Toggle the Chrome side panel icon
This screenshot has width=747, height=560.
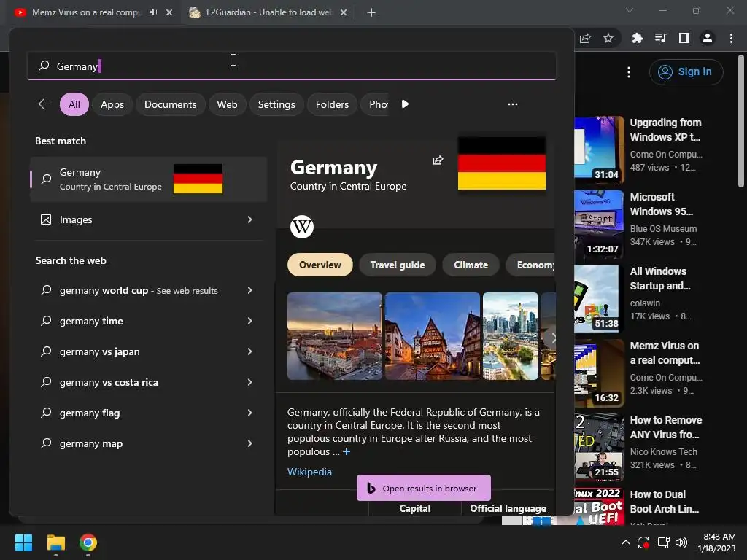[684, 38]
